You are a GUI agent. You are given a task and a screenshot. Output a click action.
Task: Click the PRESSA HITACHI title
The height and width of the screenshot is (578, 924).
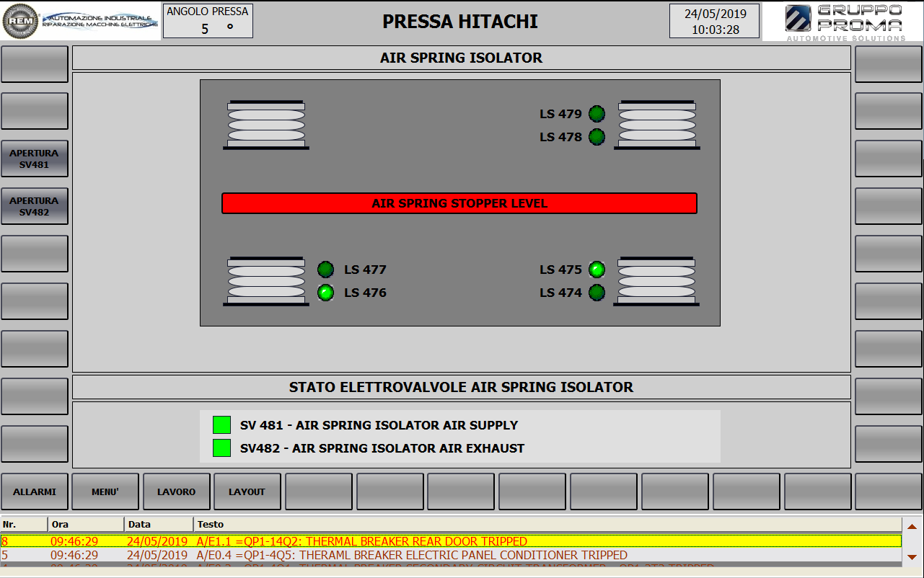[460, 22]
